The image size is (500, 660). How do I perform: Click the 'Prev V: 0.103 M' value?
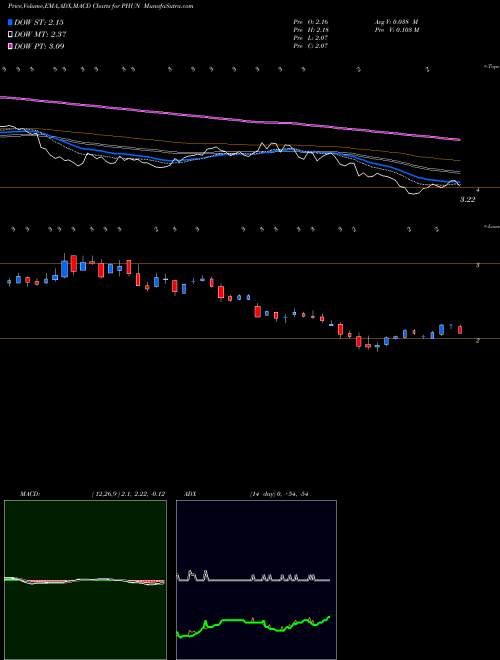396,29
